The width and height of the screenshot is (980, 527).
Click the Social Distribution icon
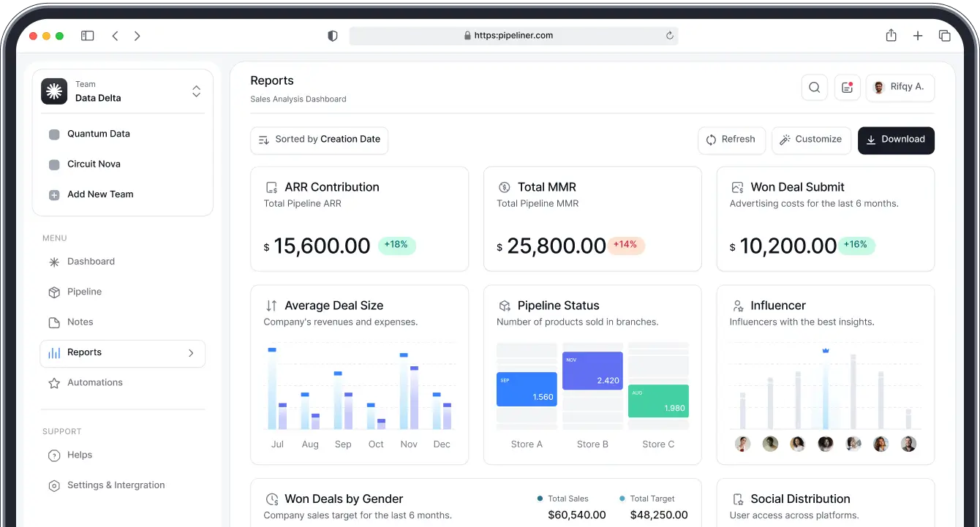[737, 500]
